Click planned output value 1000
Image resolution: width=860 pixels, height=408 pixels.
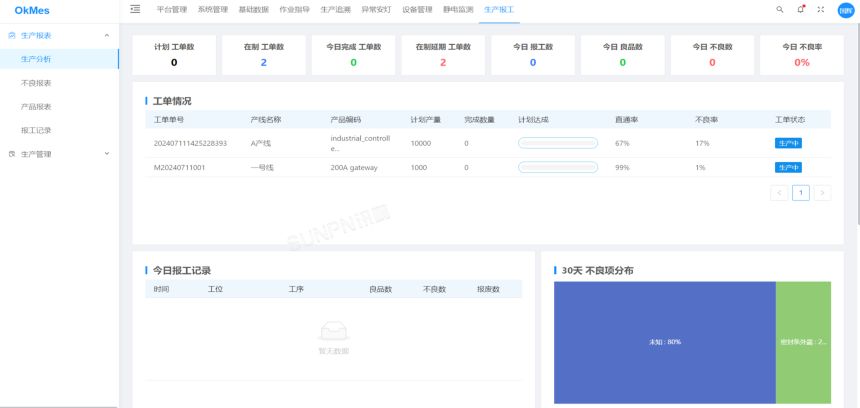418,168
